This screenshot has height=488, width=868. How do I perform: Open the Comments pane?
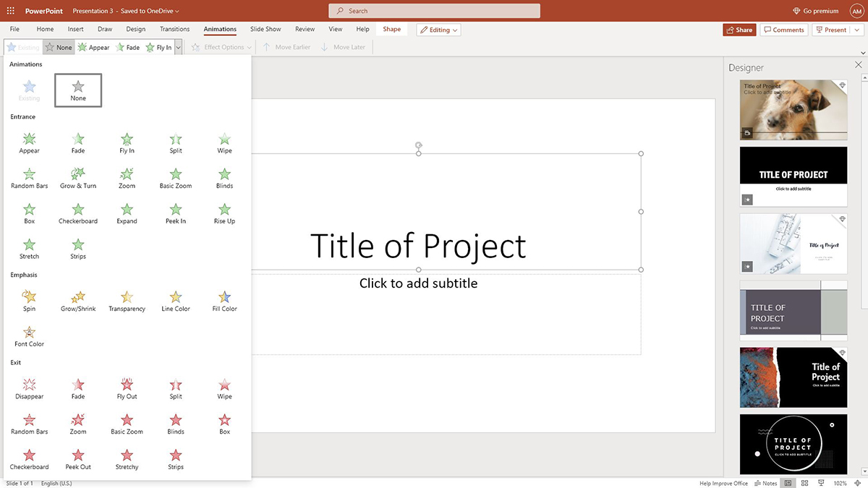pyautogui.click(x=783, y=30)
